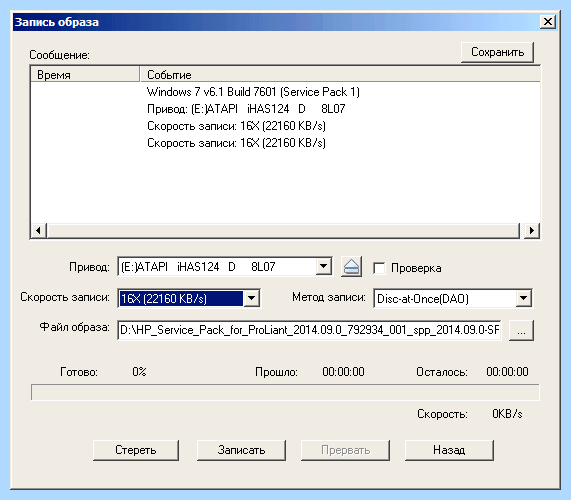Open the Привод drive dropdown
Screen dimensions: 571x500
click(x=323, y=267)
